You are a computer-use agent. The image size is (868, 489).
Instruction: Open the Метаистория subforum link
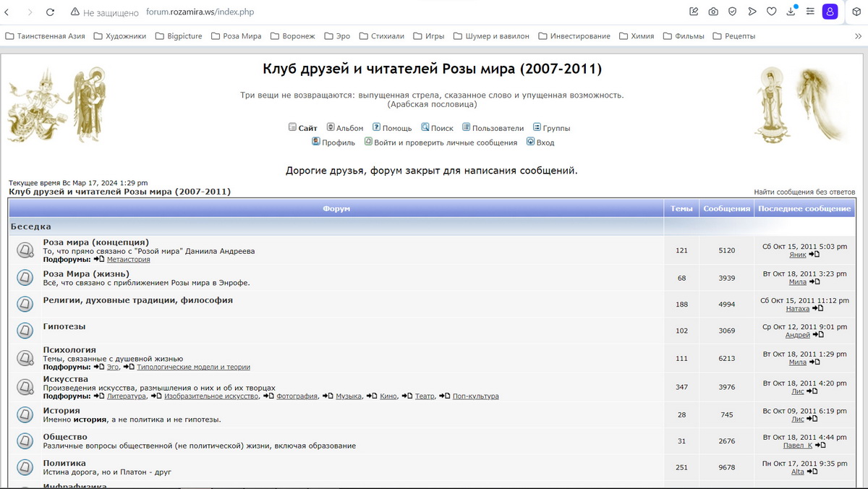point(129,260)
